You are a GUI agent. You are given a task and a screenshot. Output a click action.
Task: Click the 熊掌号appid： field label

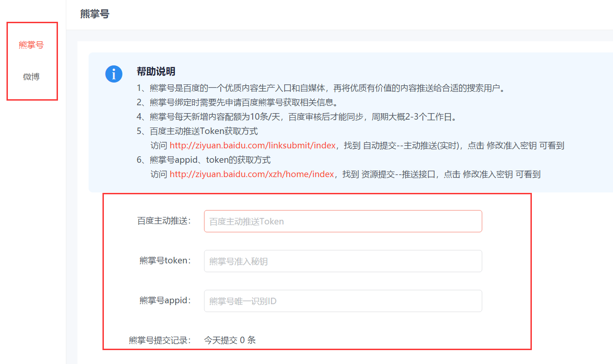point(166,300)
